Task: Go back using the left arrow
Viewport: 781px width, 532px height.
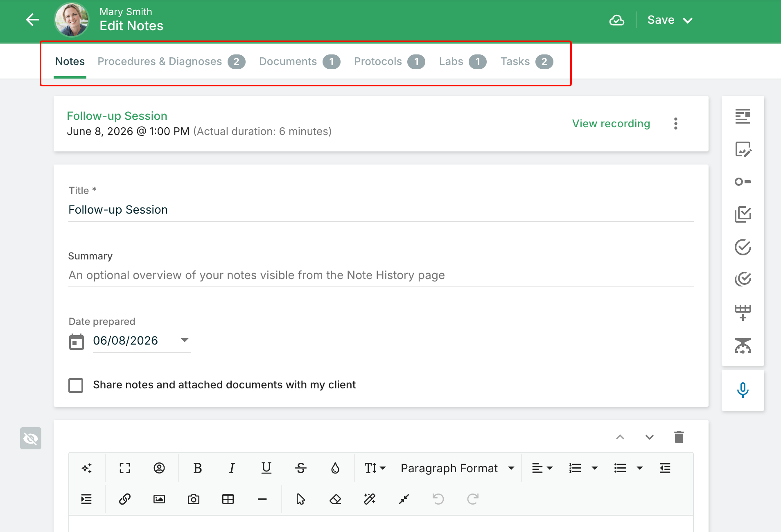Action: click(x=32, y=20)
